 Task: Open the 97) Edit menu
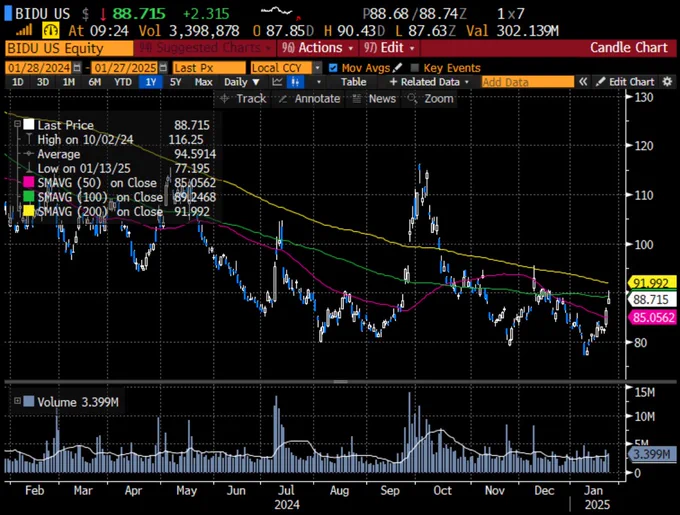point(389,48)
